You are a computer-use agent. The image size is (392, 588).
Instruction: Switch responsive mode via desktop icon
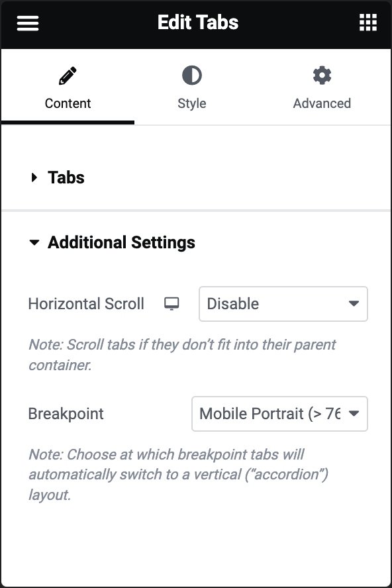[171, 304]
